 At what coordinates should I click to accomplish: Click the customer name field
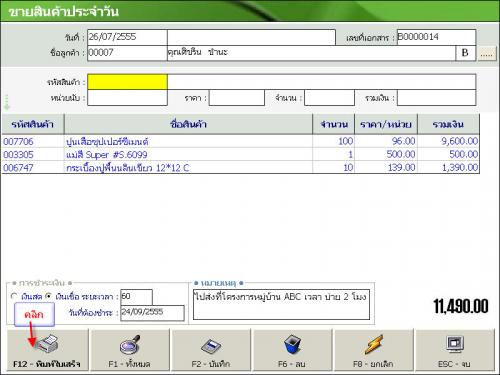[x=311, y=53]
